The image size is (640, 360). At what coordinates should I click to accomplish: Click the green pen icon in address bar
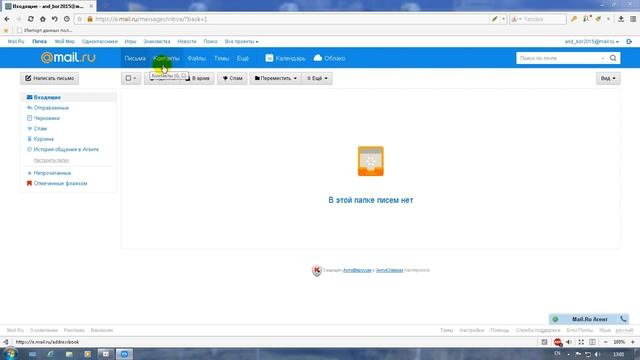point(495,19)
